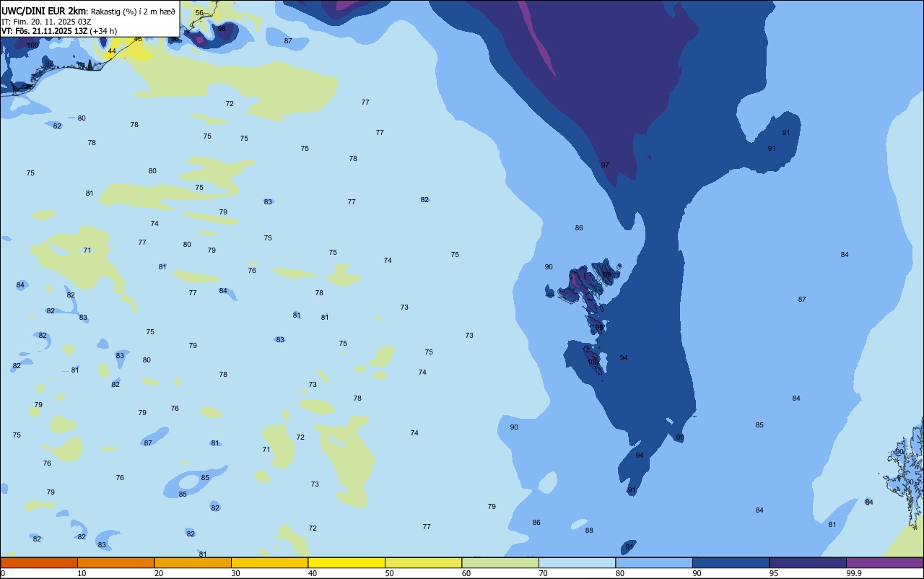Click the 70–80 pale blue legend swatch
The width and height of the screenshot is (924, 579).
(577, 562)
